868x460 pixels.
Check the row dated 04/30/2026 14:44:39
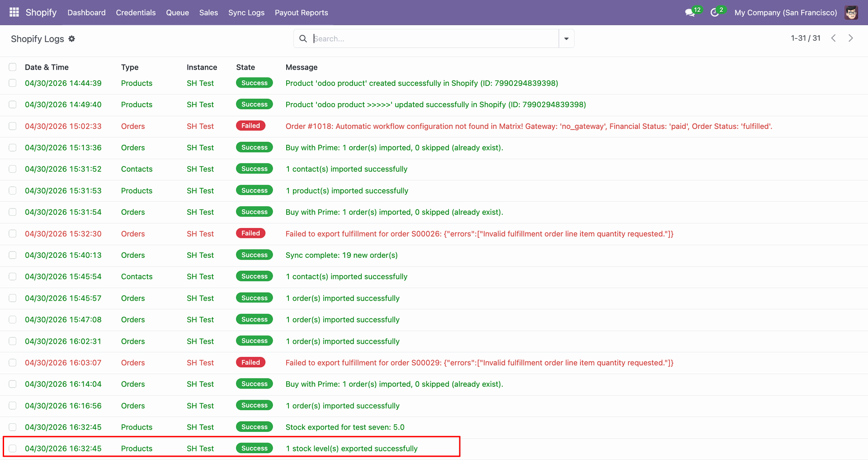point(13,83)
